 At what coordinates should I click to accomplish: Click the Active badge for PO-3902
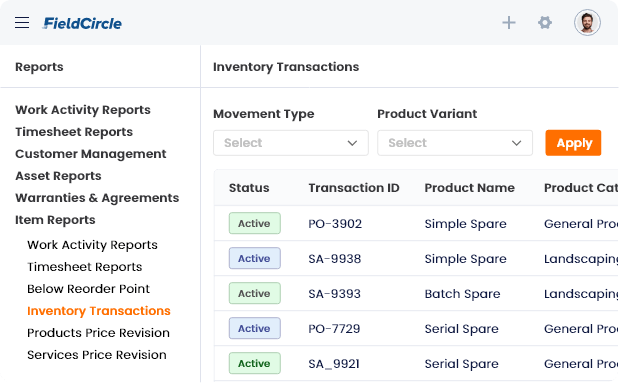(255, 223)
